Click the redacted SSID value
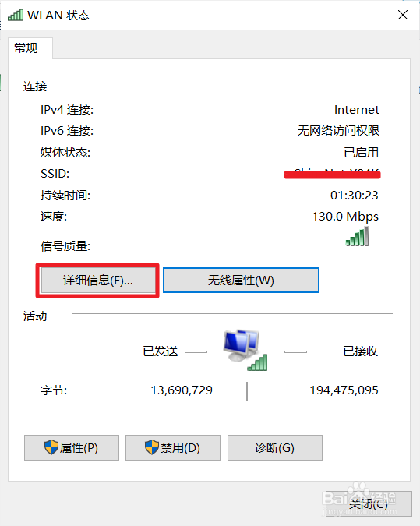 332,174
